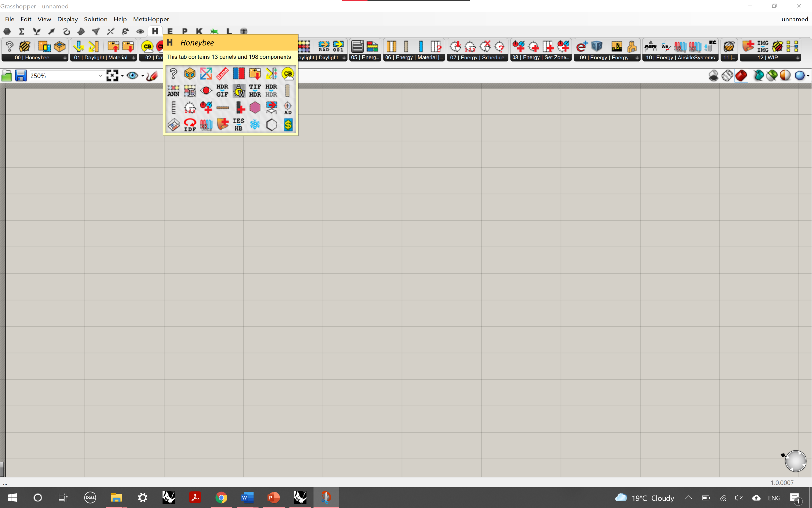Click the 001 export icon
Screen dimensions: 812x508
click(x=338, y=46)
